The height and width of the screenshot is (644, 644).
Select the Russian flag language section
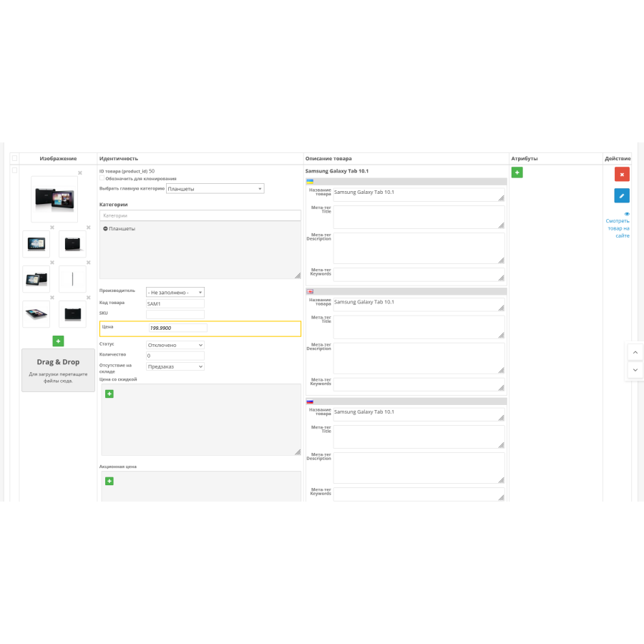point(310,401)
